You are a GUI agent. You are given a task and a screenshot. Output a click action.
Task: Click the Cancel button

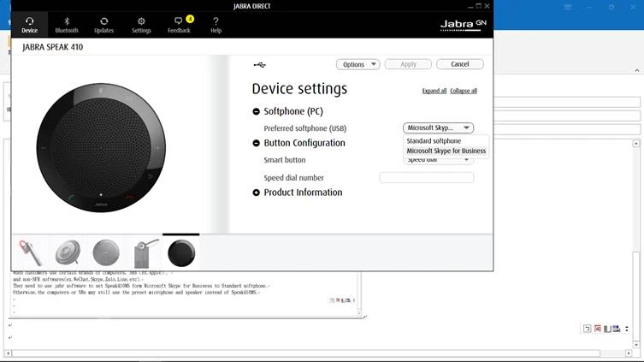(x=459, y=64)
